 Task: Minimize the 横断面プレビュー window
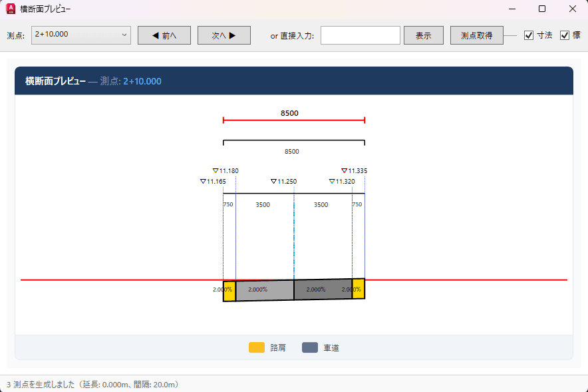(512, 9)
